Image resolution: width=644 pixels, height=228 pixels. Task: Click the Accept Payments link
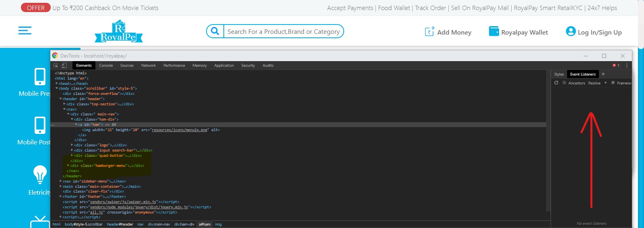pyautogui.click(x=350, y=8)
